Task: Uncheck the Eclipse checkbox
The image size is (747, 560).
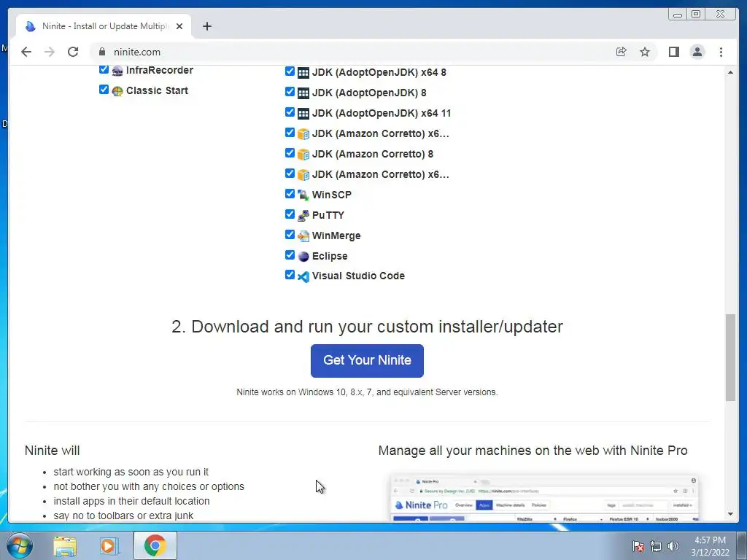Action: click(290, 255)
